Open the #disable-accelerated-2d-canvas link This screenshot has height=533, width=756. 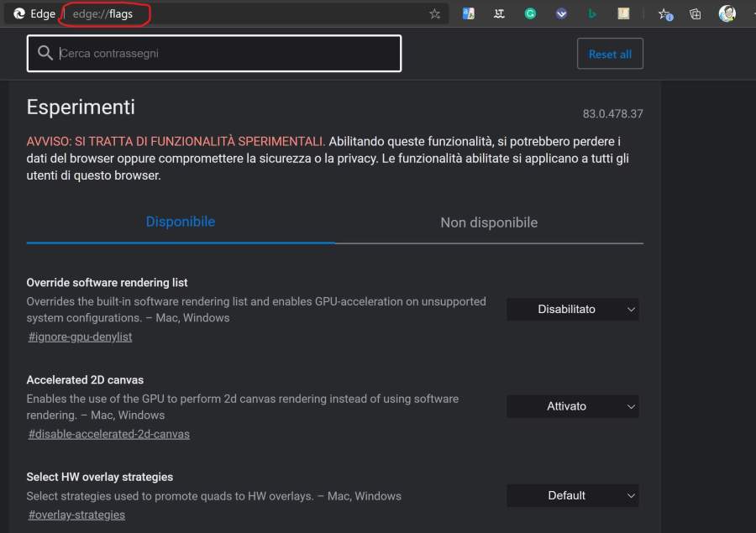tap(109, 434)
